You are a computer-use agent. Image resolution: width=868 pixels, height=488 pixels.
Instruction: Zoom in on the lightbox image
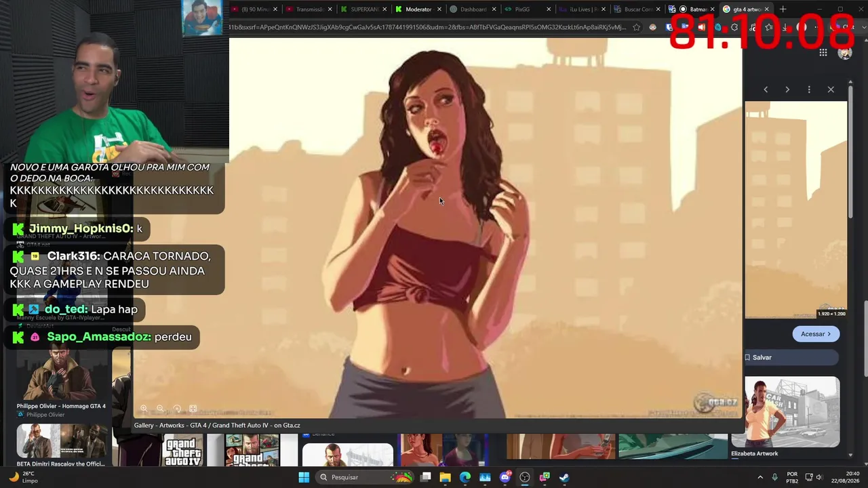tap(144, 409)
